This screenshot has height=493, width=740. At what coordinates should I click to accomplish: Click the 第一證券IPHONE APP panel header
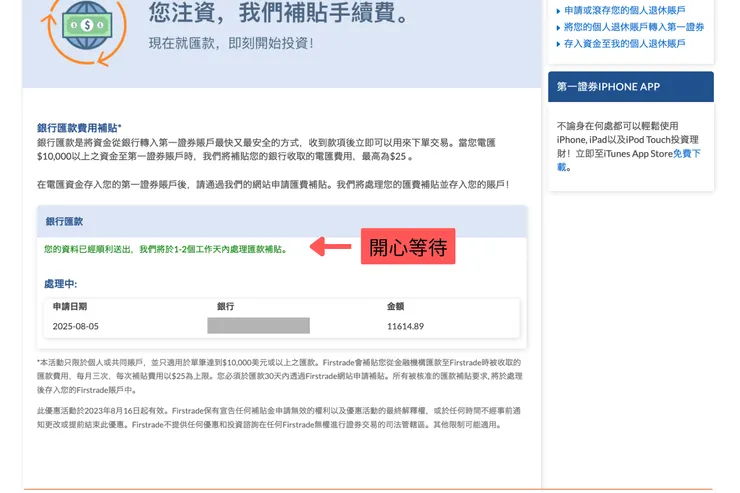(x=631, y=87)
